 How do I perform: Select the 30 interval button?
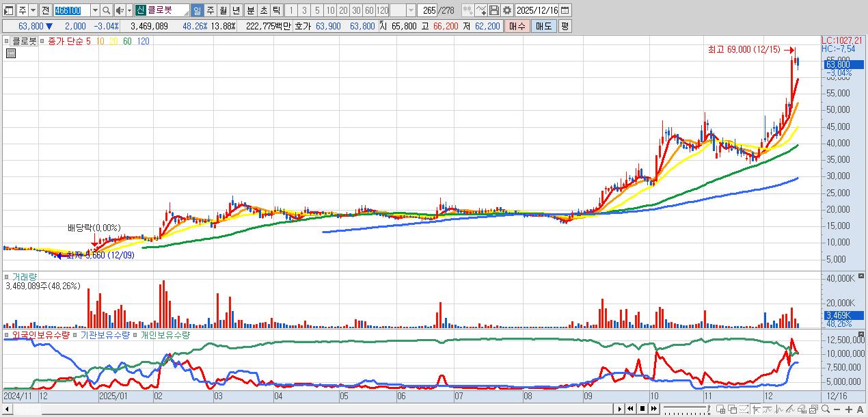pyautogui.click(x=356, y=10)
